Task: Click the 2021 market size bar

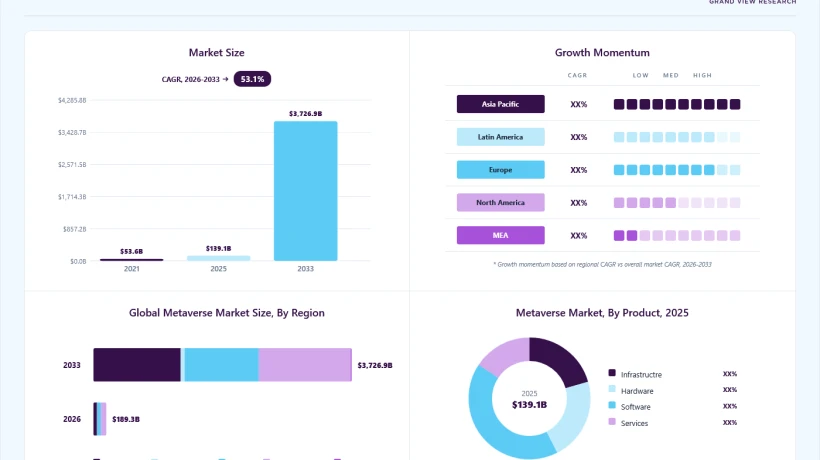Action: click(131, 259)
